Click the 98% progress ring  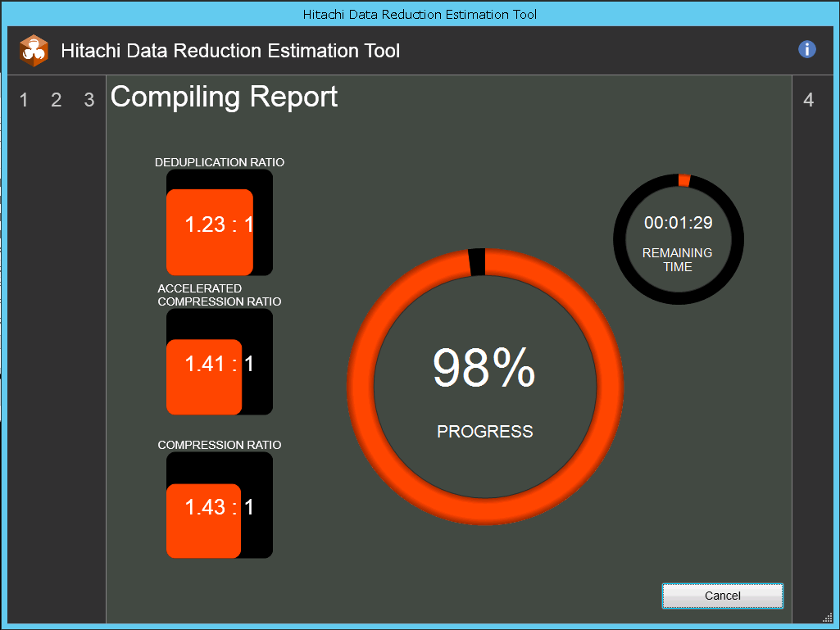coord(485,386)
